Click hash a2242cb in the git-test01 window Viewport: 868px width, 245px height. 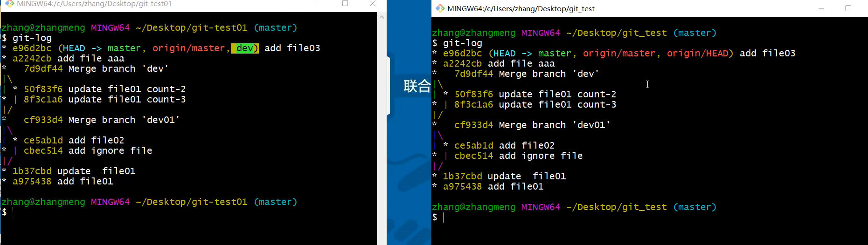(32, 58)
